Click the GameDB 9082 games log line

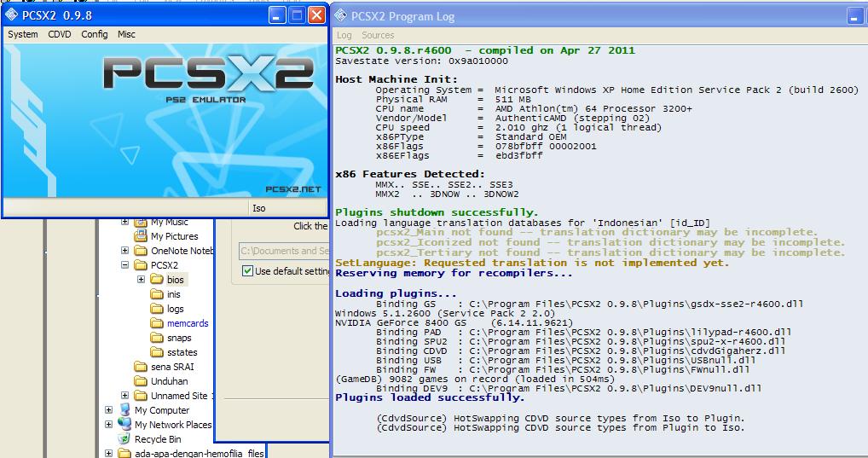476,380
